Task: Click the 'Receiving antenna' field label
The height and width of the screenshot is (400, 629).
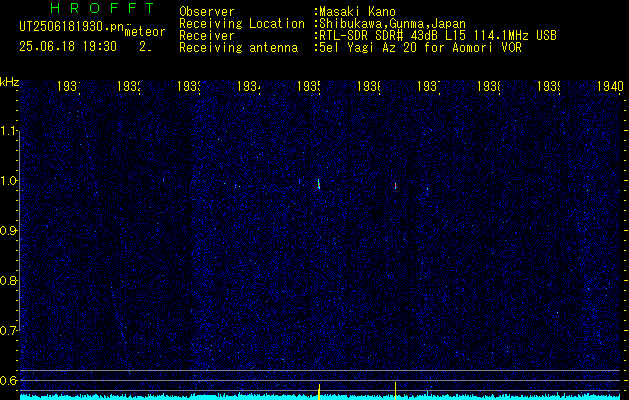Action: [238, 48]
